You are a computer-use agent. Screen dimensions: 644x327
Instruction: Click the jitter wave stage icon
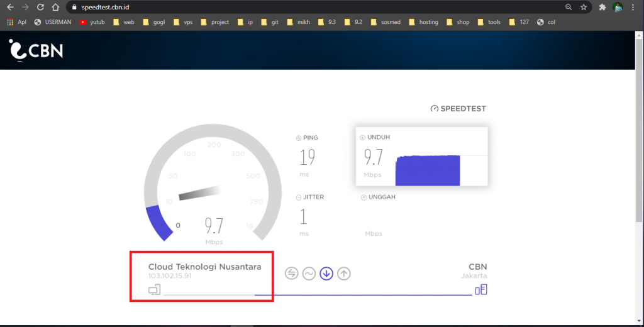pyautogui.click(x=309, y=274)
